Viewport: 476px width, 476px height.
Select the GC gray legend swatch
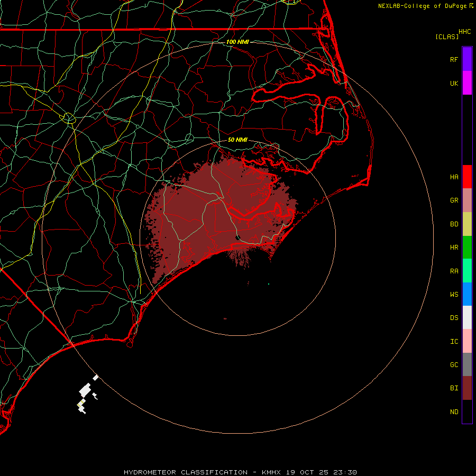pos(467,364)
